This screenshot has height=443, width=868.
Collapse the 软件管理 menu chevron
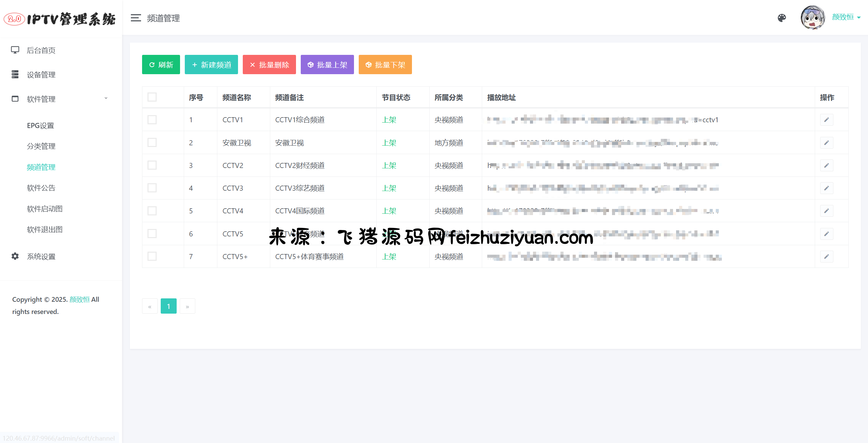106,98
